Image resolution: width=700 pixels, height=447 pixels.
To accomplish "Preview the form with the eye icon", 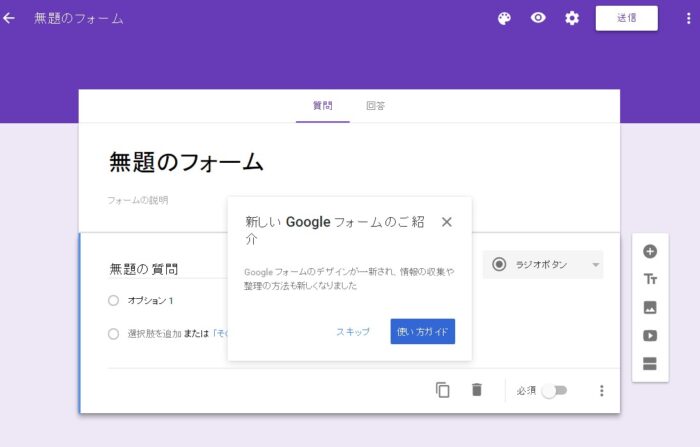I will pos(538,18).
